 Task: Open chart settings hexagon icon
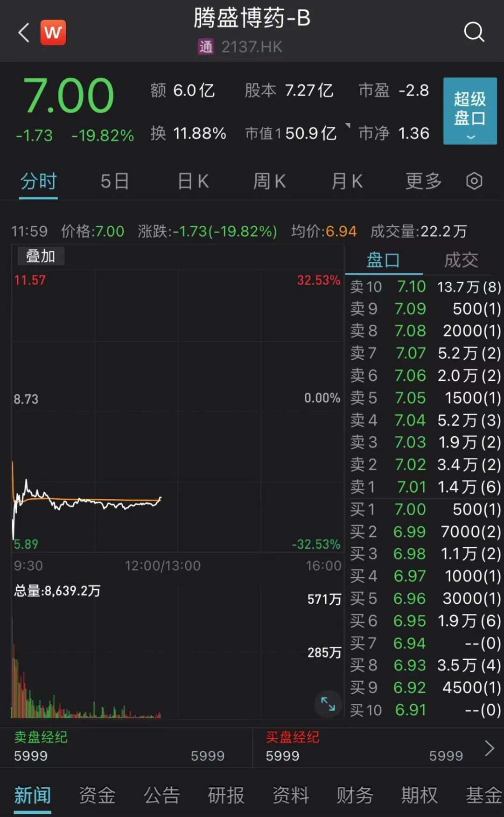474,181
